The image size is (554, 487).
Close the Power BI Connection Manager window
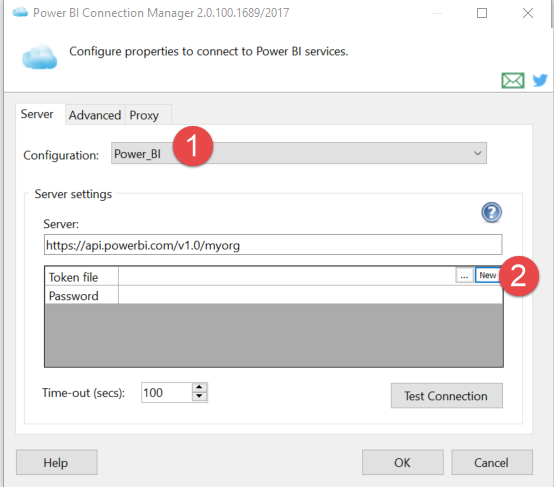[528, 13]
